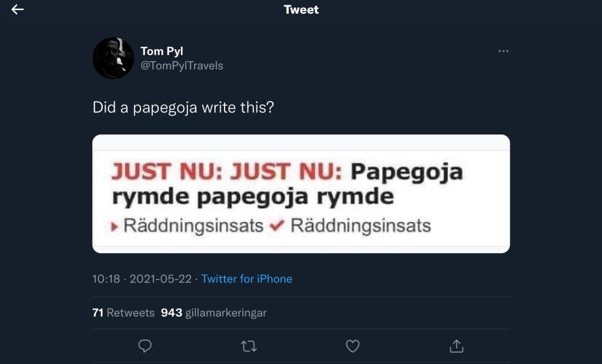Image resolution: width=602 pixels, height=364 pixels.
Task: Retweet Tom Pyl's tweet
Action: coord(249,346)
